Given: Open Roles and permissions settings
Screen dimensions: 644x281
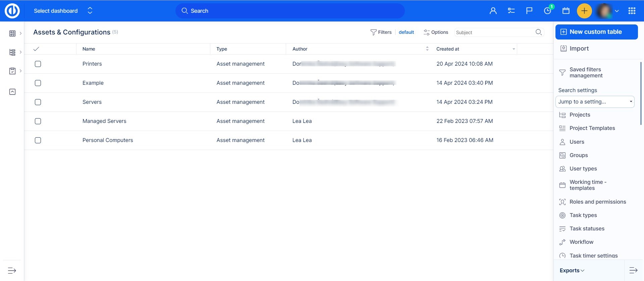Looking at the screenshot, I should click(597, 202).
